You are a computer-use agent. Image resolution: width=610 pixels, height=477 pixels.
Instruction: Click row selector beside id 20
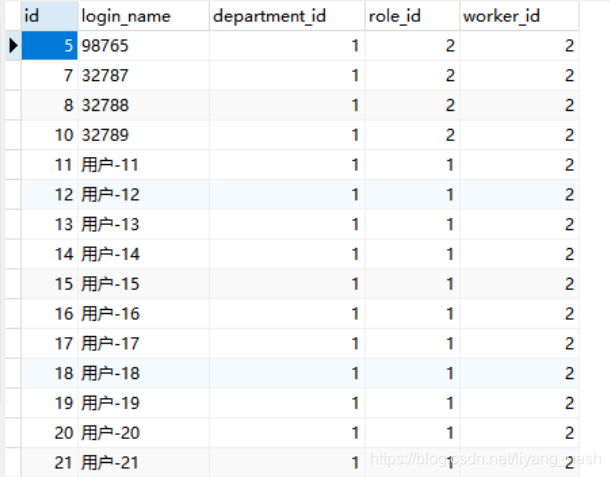coord(13,433)
